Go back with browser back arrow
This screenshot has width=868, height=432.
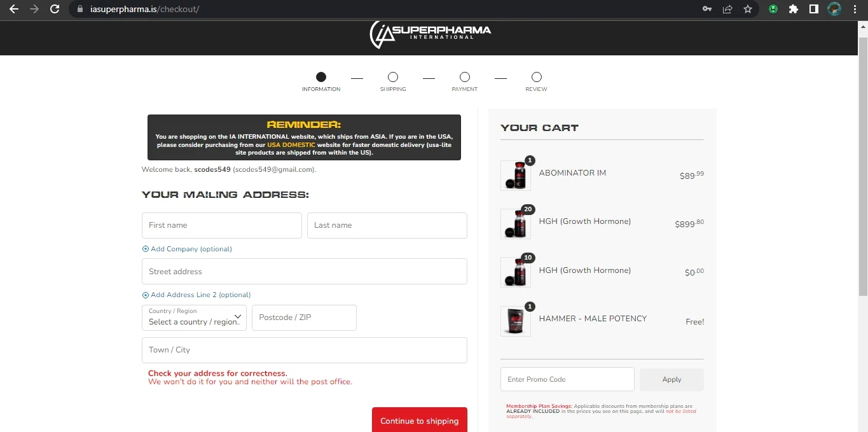(13, 9)
